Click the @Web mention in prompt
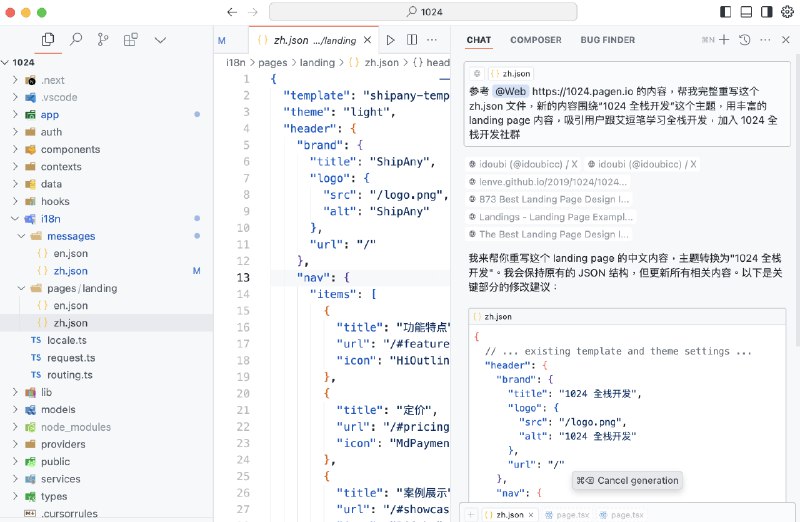Image resolution: width=800 pixels, height=522 pixels. (510, 91)
